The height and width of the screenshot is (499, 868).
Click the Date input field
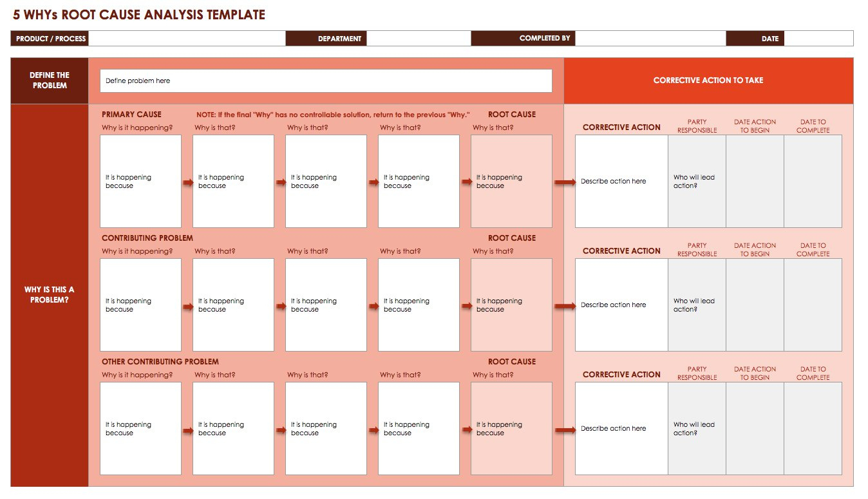tap(818, 39)
